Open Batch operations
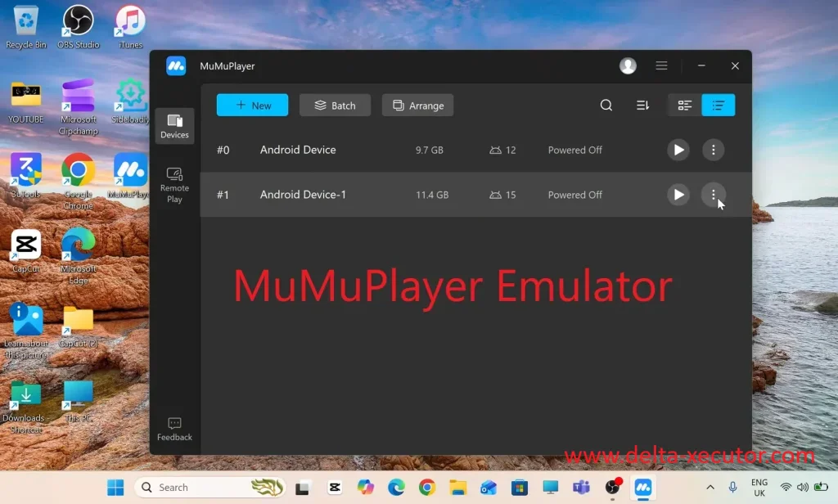Screen dimensions: 838x504 coord(335,106)
